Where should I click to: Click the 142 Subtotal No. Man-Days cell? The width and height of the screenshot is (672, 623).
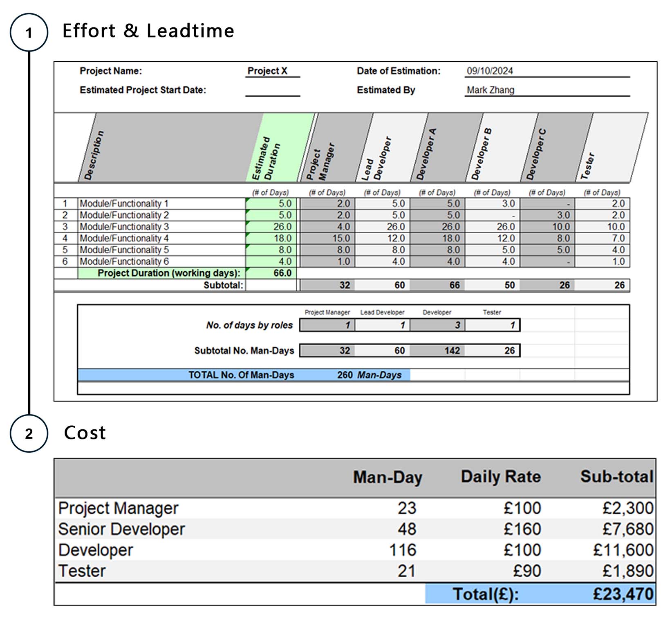click(x=437, y=351)
